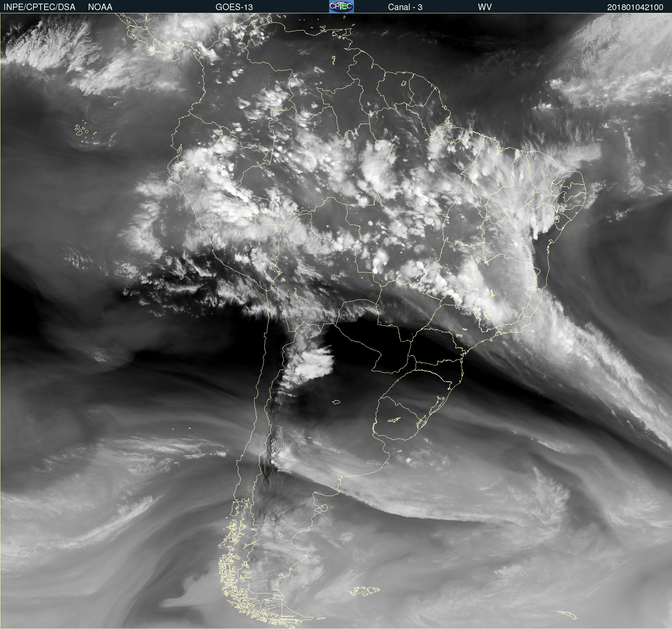This screenshot has height=629, width=672.
Task: Click the INPE/CPTEC/DSA header label
Action: 40,7
